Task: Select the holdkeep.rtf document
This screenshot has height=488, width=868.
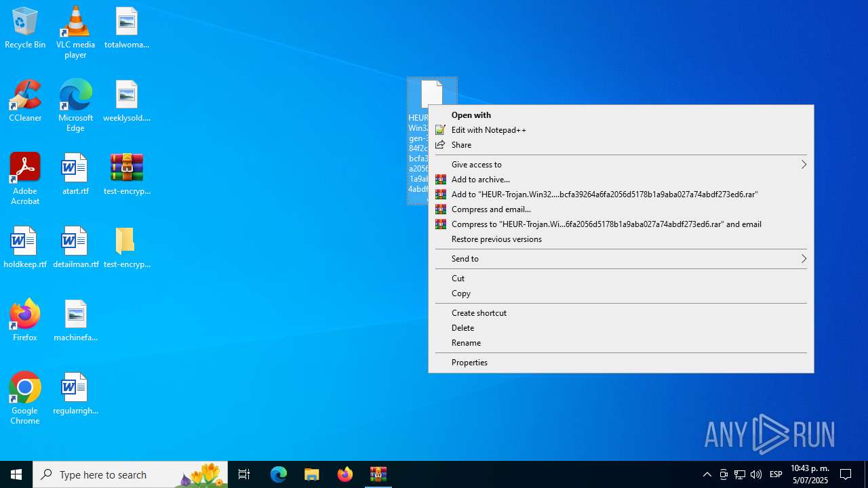Action: click(x=25, y=247)
